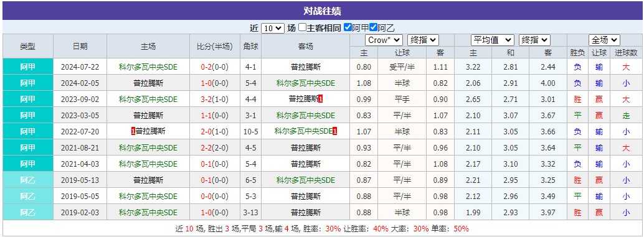644x237 pixels.
Task: Click the 半球 handicap in 2024-02-05 row
Action: 402,83
